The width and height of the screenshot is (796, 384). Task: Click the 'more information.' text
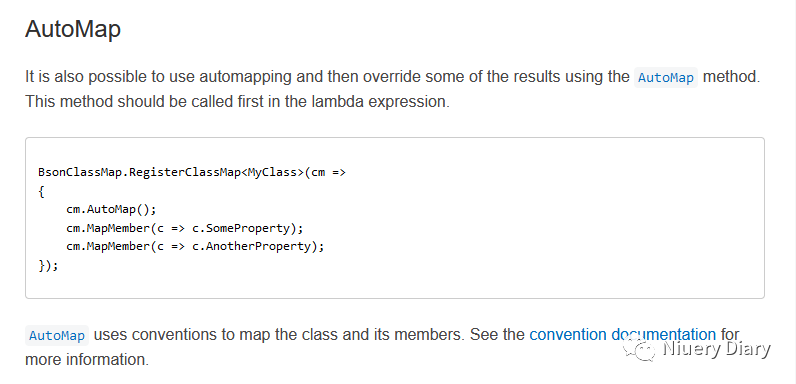tap(87, 360)
